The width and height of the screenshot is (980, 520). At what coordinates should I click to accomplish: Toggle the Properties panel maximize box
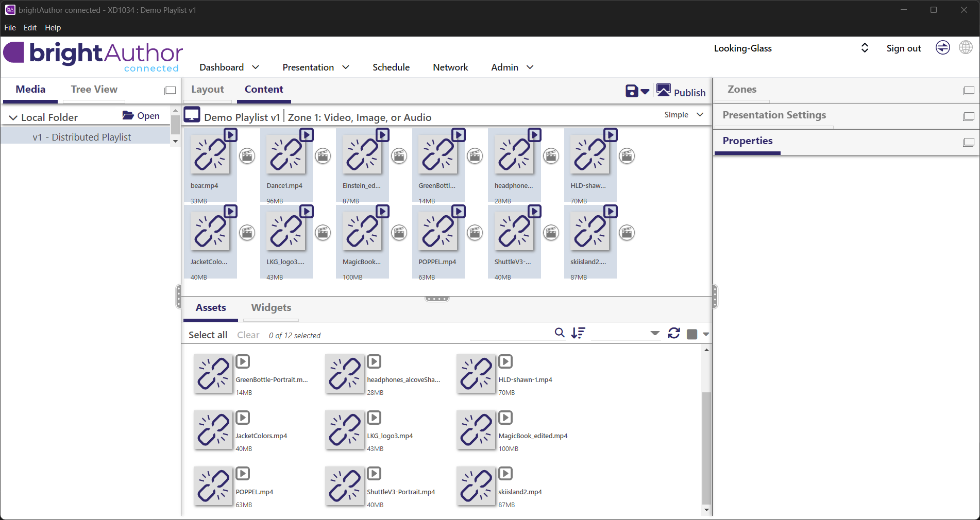tap(968, 142)
